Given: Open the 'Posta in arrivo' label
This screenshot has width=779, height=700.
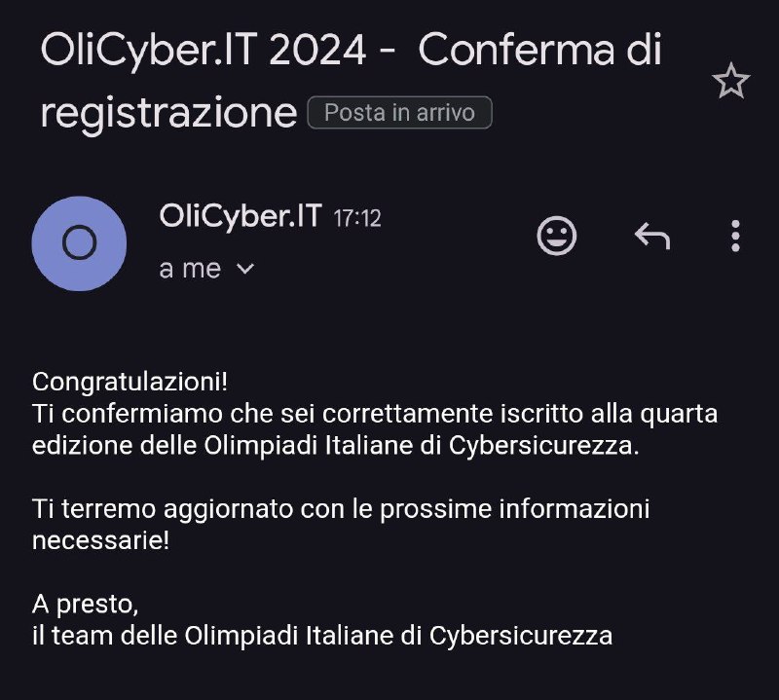Looking at the screenshot, I should pos(399,113).
